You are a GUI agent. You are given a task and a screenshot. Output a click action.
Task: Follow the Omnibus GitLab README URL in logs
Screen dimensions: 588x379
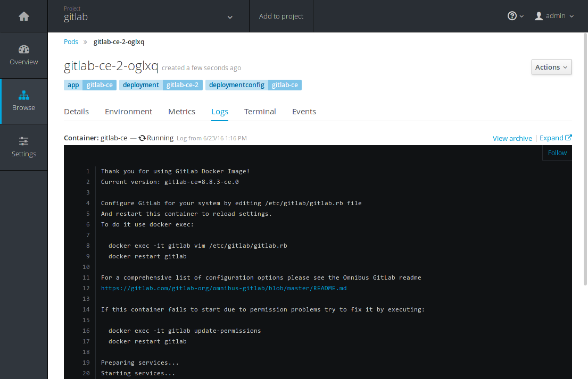223,288
